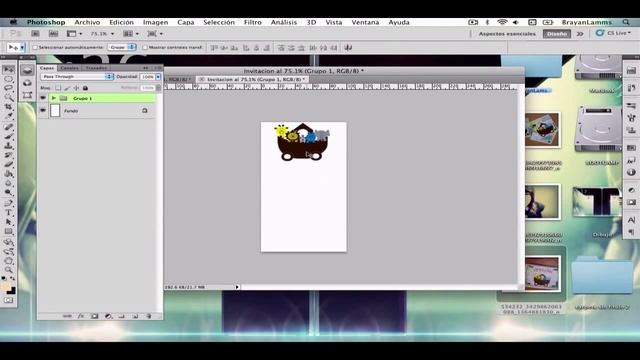Select the Dodge tool
Image resolution: width=640 pixels, height=360 pixels.
click(8, 193)
